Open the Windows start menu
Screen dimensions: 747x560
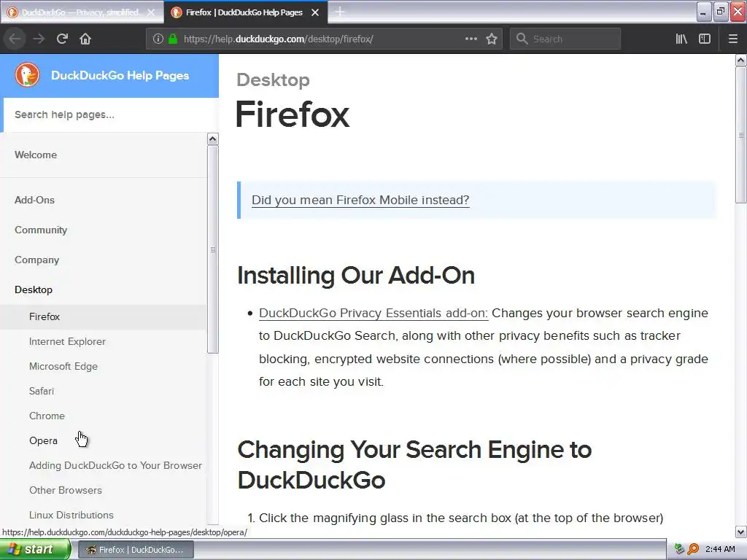click(x=35, y=550)
